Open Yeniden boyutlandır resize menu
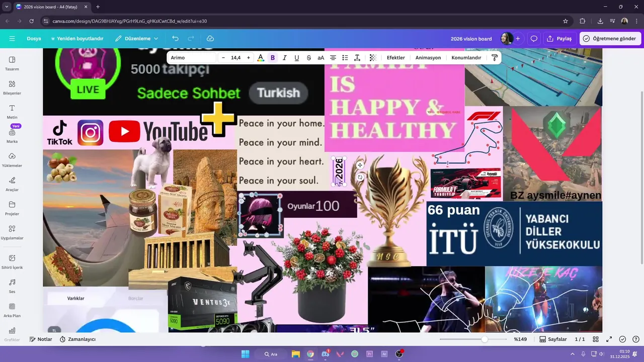 76,39
